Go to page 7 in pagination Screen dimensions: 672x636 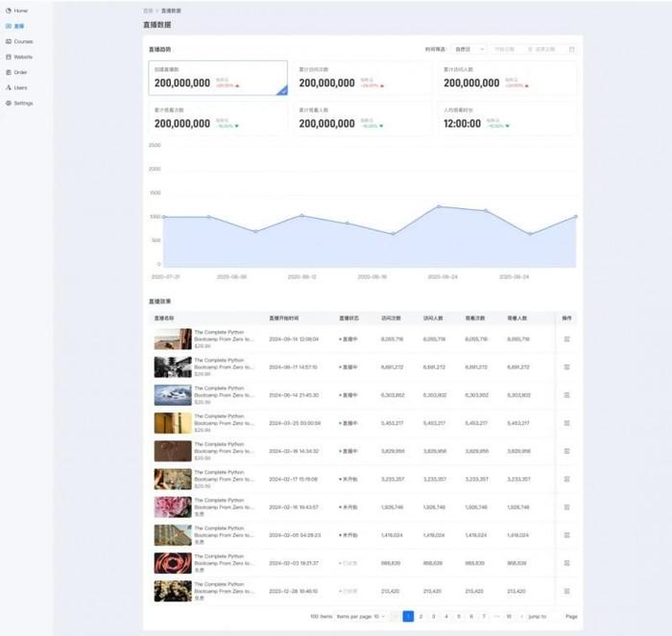(484, 617)
